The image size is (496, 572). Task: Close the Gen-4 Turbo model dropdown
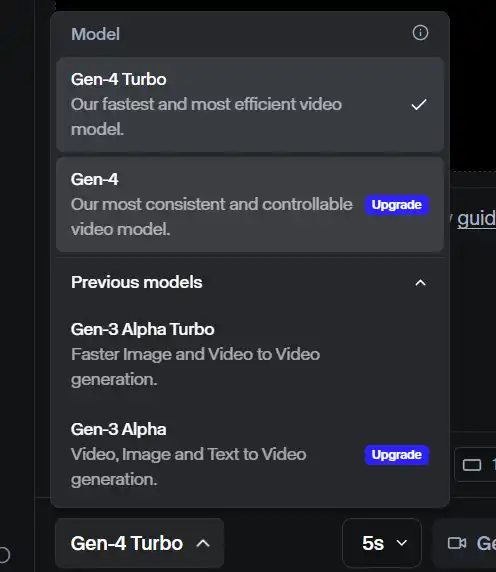tap(139, 543)
